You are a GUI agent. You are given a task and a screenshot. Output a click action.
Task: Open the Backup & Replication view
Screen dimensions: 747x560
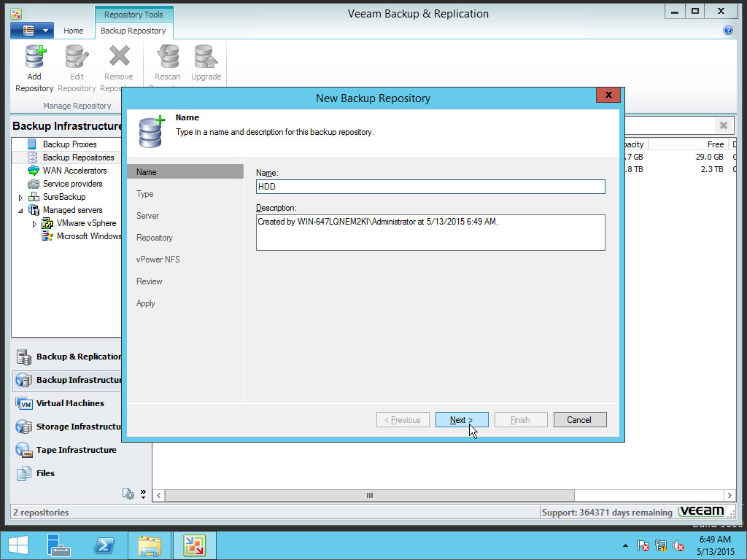pos(68,357)
